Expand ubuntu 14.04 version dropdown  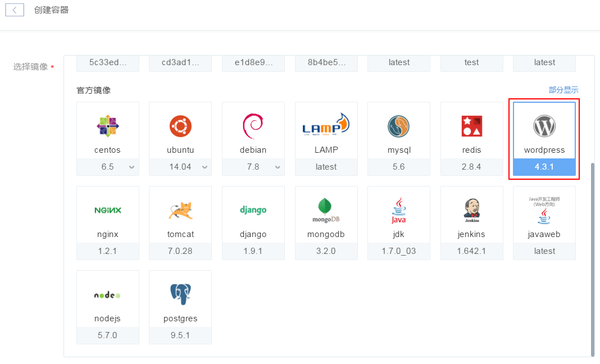click(x=204, y=167)
